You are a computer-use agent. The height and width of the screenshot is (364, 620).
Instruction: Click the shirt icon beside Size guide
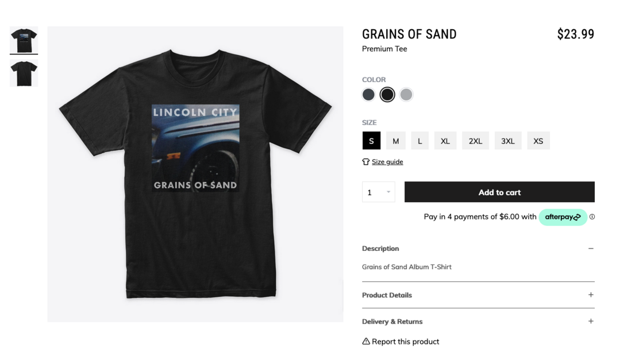click(366, 162)
